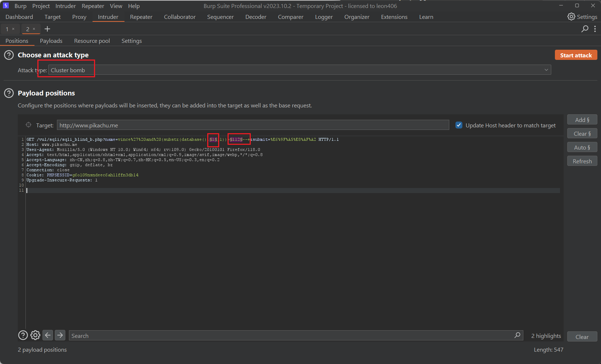The height and width of the screenshot is (364, 601).
Task: Open the Repeater menu
Action: (x=93, y=6)
